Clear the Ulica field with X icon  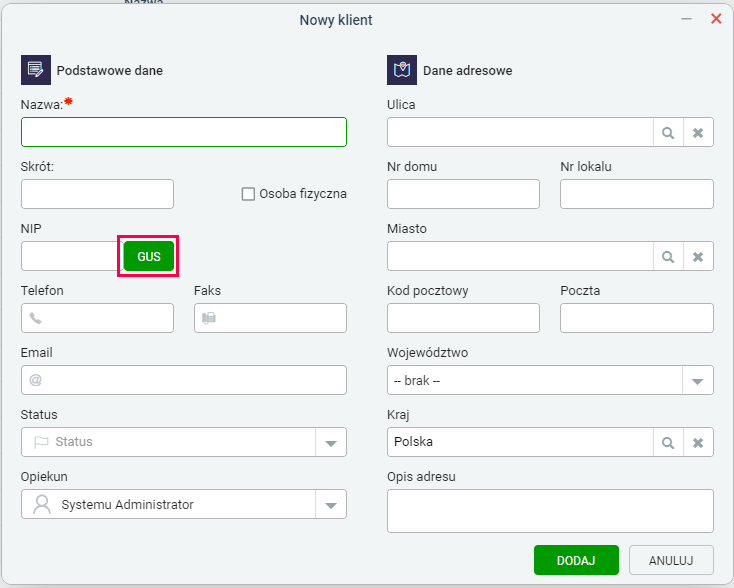698,132
